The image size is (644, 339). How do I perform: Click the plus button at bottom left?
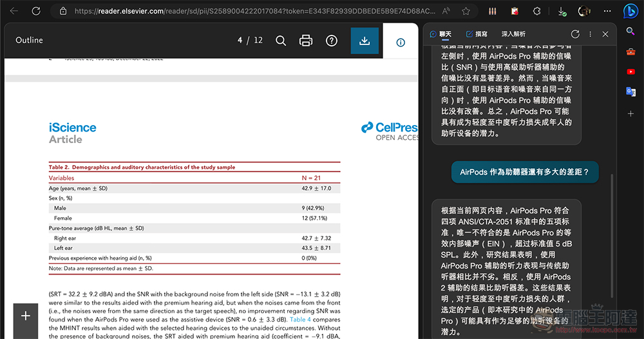coord(26,316)
